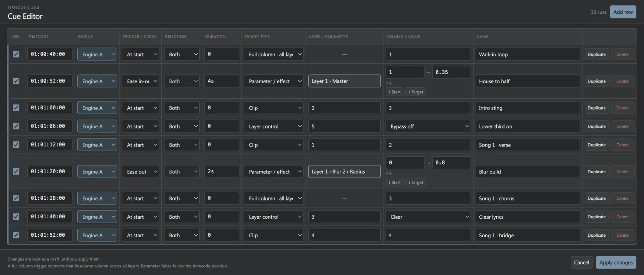Open target type dropdown in Blur build row

pyautogui.click(x=273, y=172)
